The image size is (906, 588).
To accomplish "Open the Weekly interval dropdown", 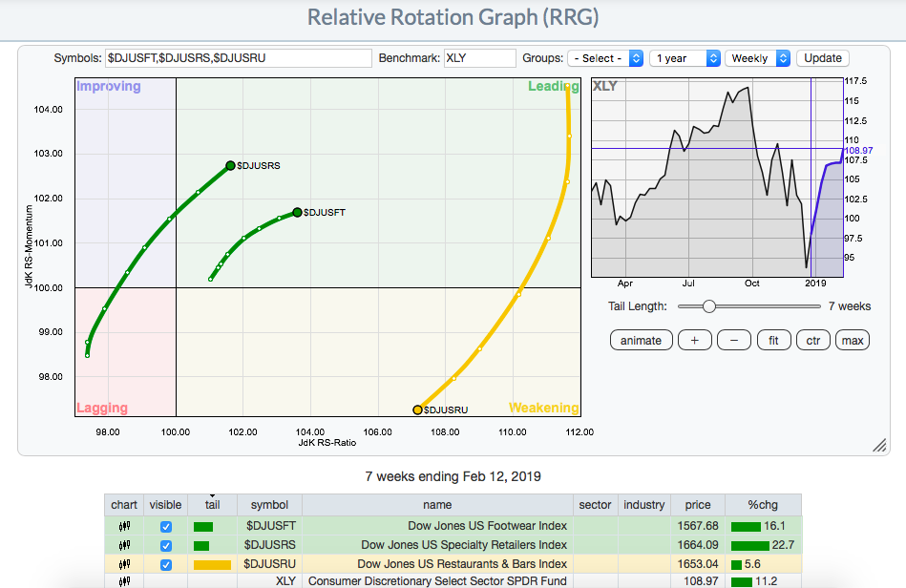I will tap(758, 58).
